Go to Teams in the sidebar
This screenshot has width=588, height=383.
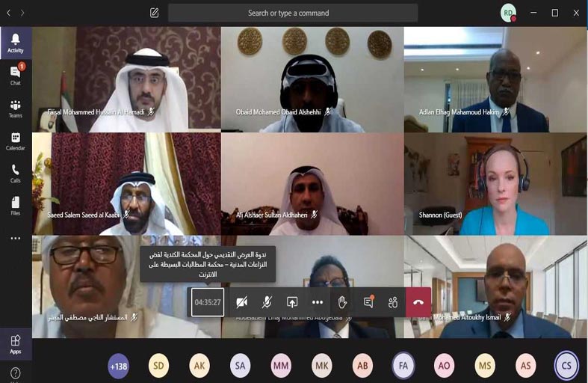(15, 108)
